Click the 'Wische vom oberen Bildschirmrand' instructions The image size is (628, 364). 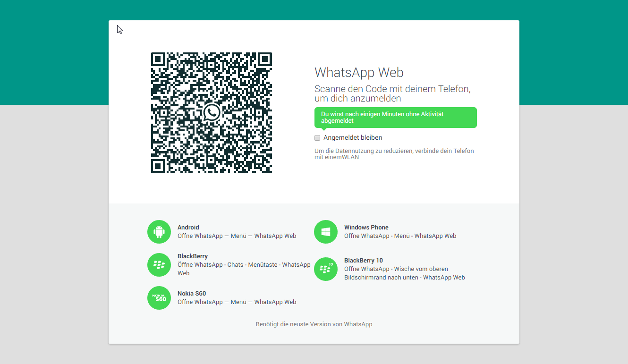coord(405,273)
